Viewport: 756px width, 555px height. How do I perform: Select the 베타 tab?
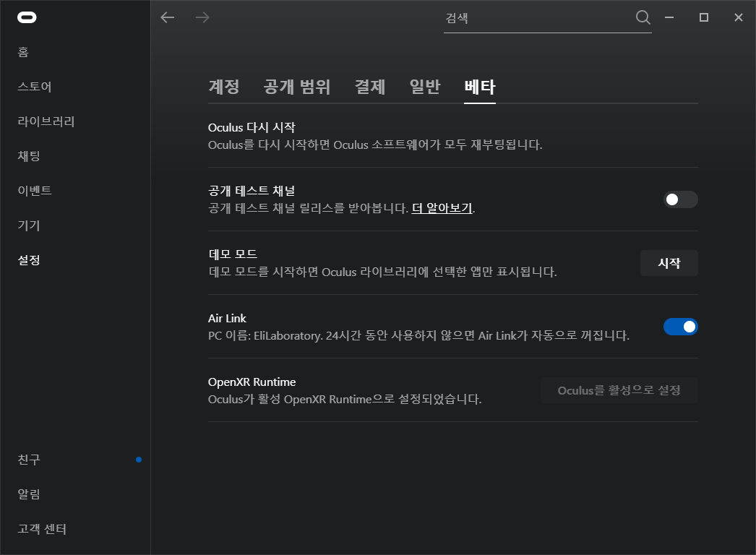(x=480, y=87)
